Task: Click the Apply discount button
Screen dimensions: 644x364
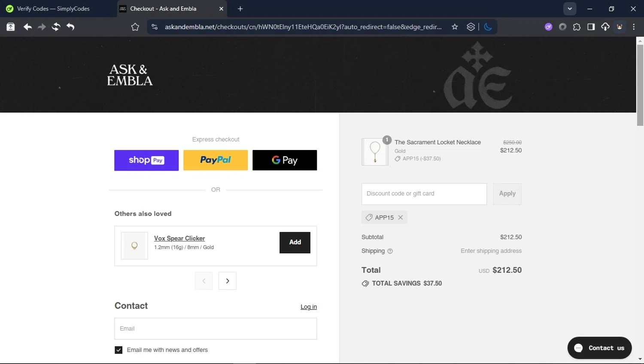Action: [x=507, y=194]
